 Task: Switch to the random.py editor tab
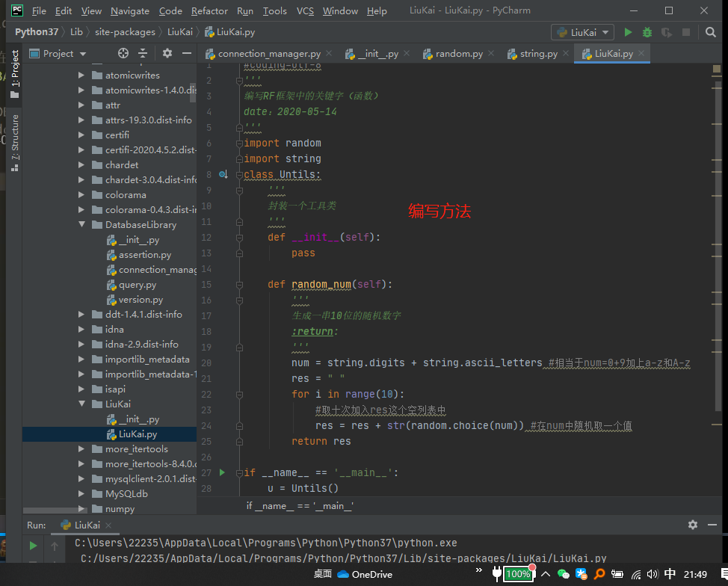(x=458, y=54)
